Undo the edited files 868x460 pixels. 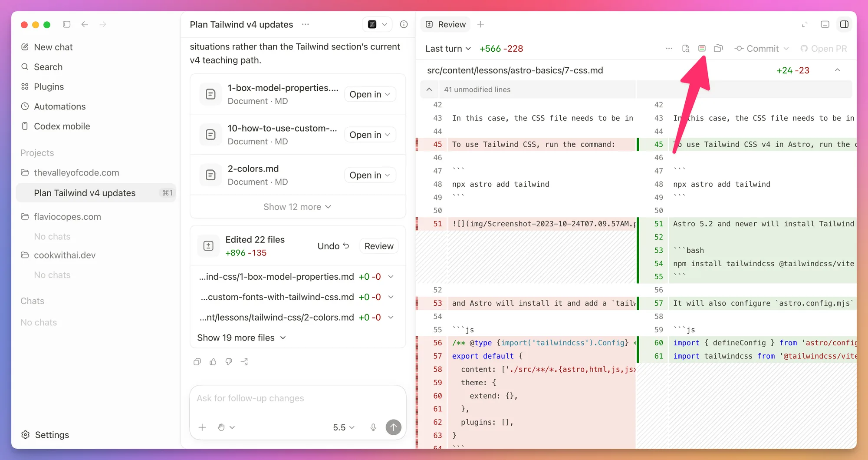click(333, 246)
